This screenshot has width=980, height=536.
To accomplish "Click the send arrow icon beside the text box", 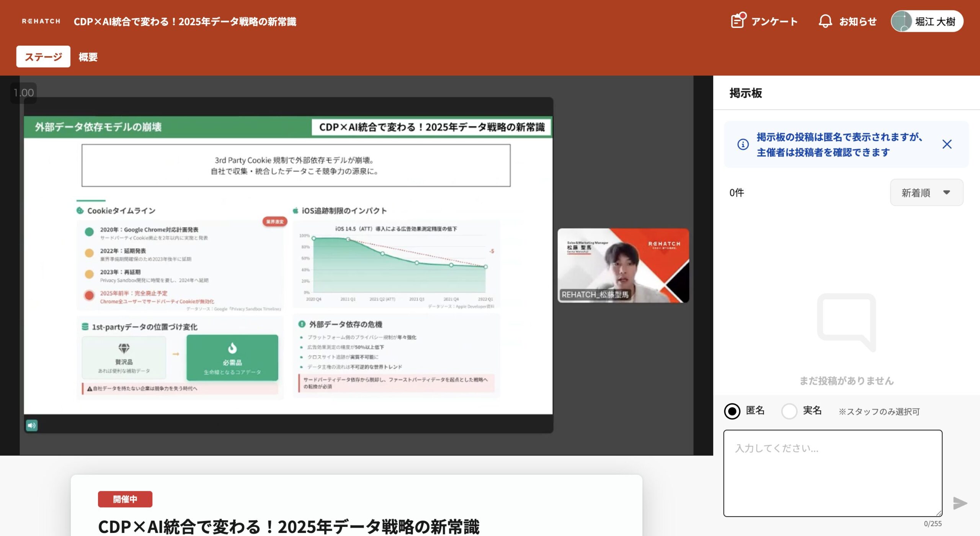I will tap(960, 503).
